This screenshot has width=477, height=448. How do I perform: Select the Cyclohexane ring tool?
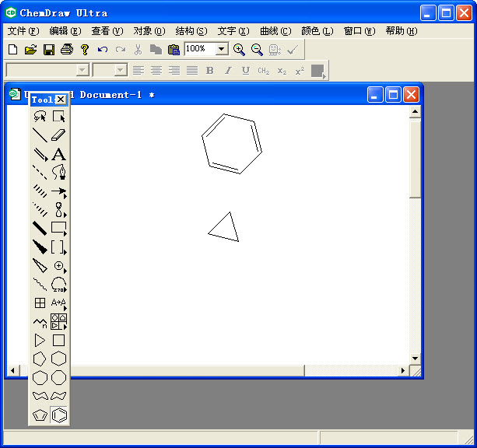[59, 359]
